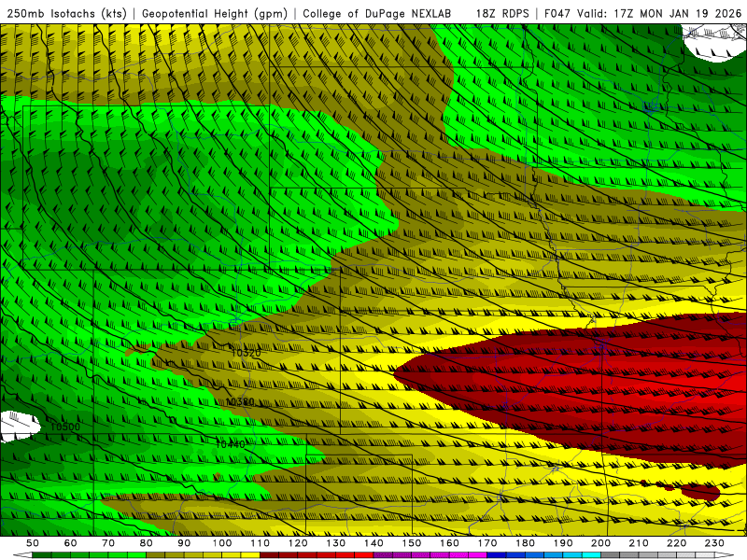This screenshot has width=747, height=560.
Task: Click the 10320 height contour label
Action: (246, 353)
